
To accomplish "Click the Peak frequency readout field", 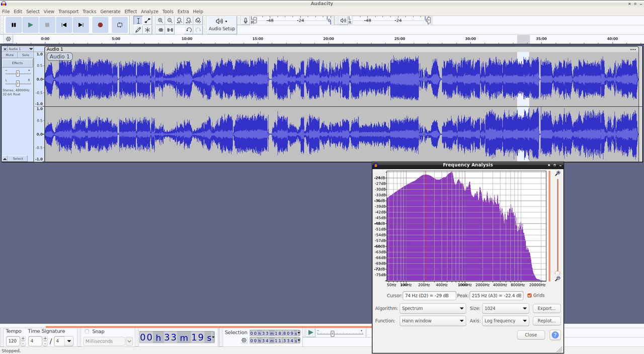I will coord(497,296).
